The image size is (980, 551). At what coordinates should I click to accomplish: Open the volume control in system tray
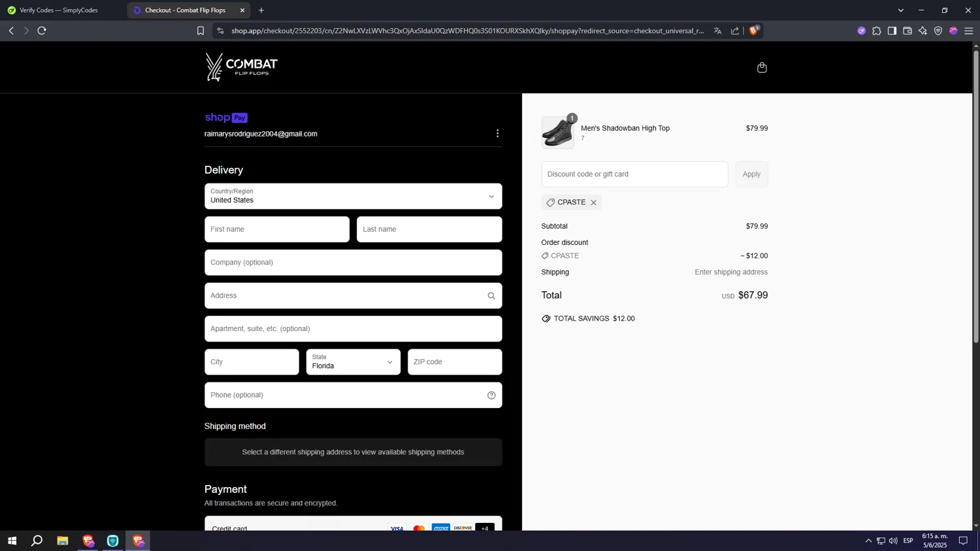coord(893,541)
